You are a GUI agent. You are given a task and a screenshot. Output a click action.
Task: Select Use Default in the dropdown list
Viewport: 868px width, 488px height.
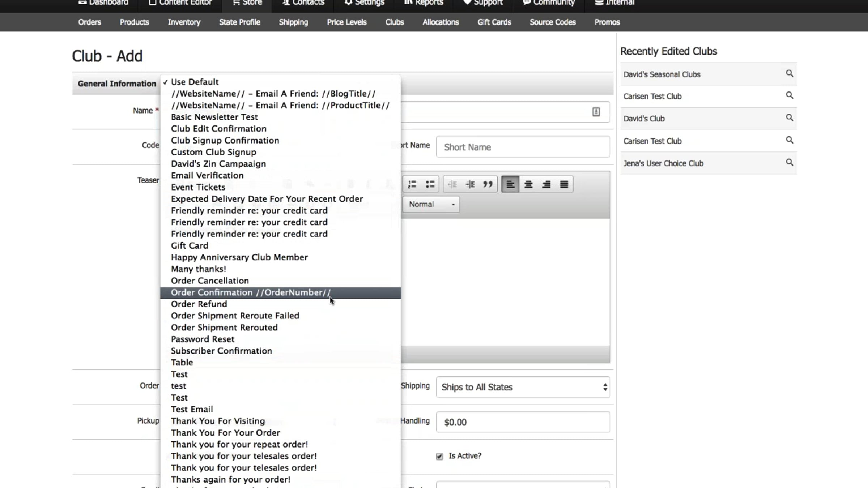pyautogui.click(x=195, y=82)
